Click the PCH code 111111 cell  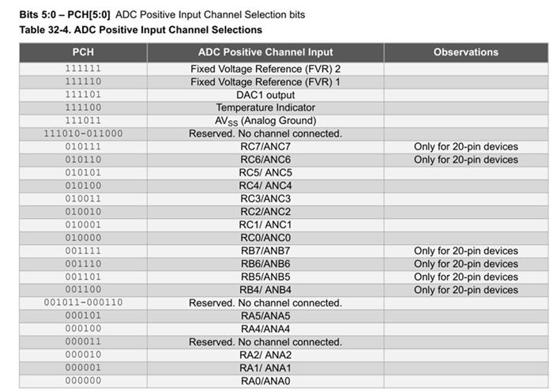pyautogui.click(x=83, y=69)
